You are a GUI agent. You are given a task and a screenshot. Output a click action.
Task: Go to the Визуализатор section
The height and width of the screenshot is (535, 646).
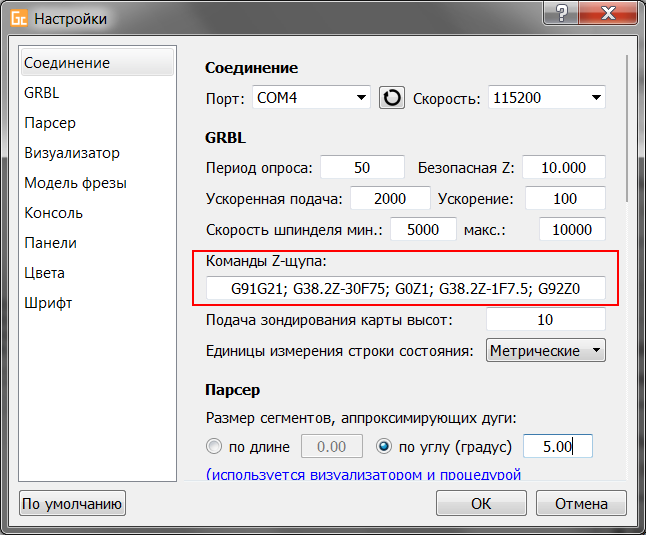point(72,153)
